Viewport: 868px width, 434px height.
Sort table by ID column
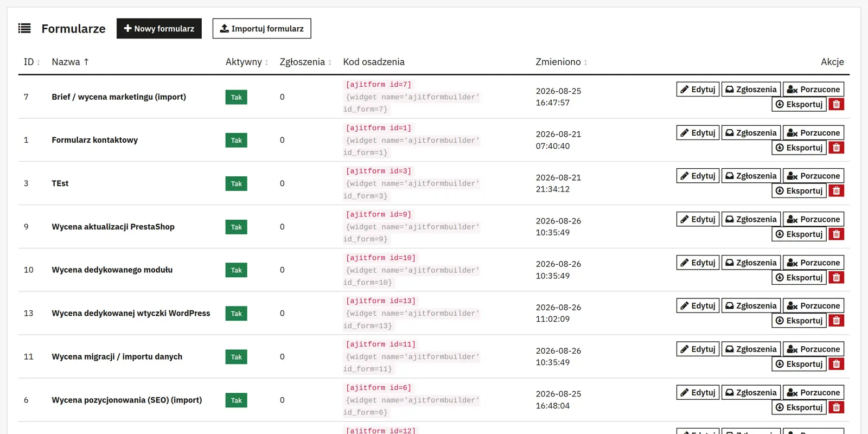[32, 62]
